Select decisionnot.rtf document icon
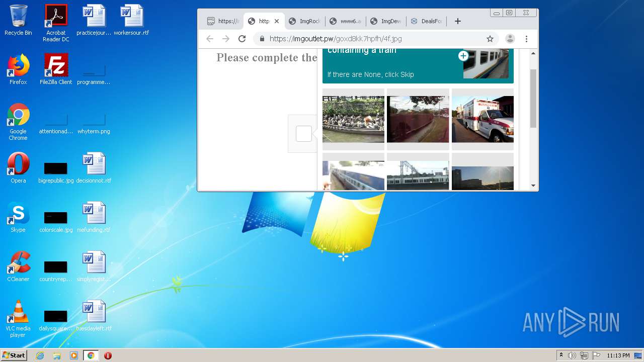This screenshot has height=362, width=644. 94,168
